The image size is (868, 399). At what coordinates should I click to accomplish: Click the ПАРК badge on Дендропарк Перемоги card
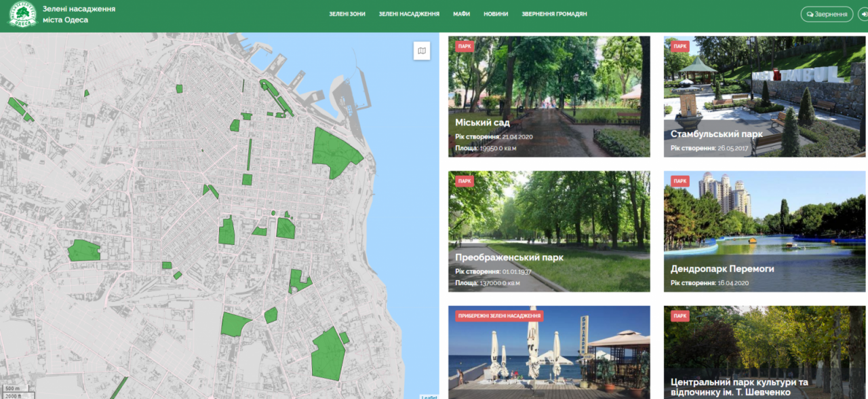click(679, 181)
